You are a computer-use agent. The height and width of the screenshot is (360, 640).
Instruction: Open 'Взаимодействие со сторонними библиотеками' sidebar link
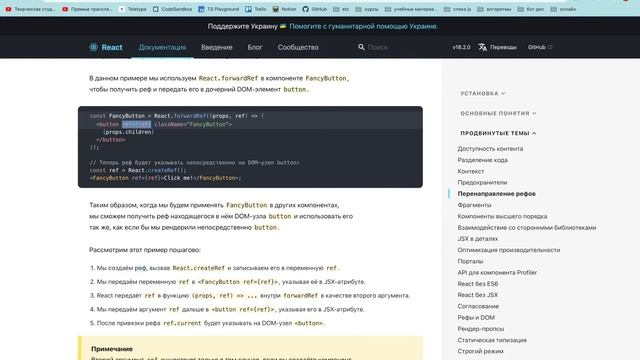[527, 227]
